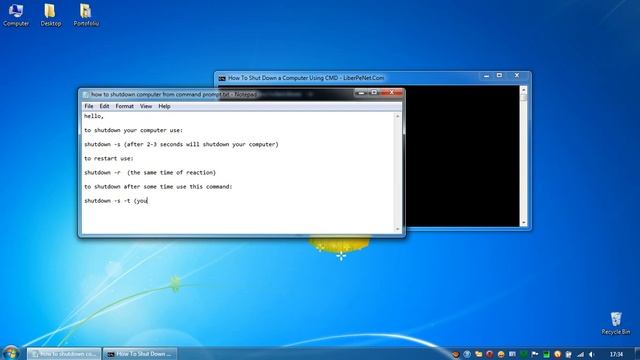Click the 'shutdown -s -t (you' line
This screenshot has width=640, height=360.
click(x=116, y=201)
